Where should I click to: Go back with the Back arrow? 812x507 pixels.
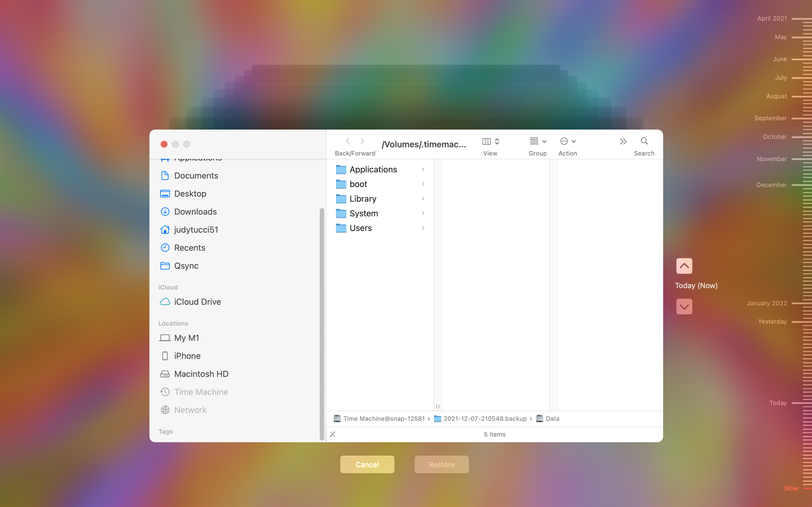pos(348,141)
